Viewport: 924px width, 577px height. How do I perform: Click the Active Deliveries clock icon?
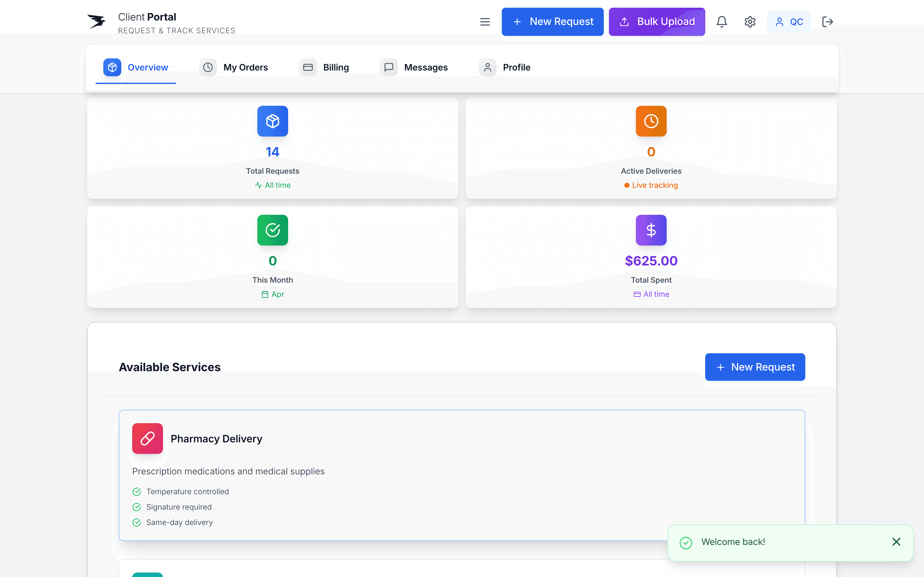pyautogui.click(x=651, y=121)
